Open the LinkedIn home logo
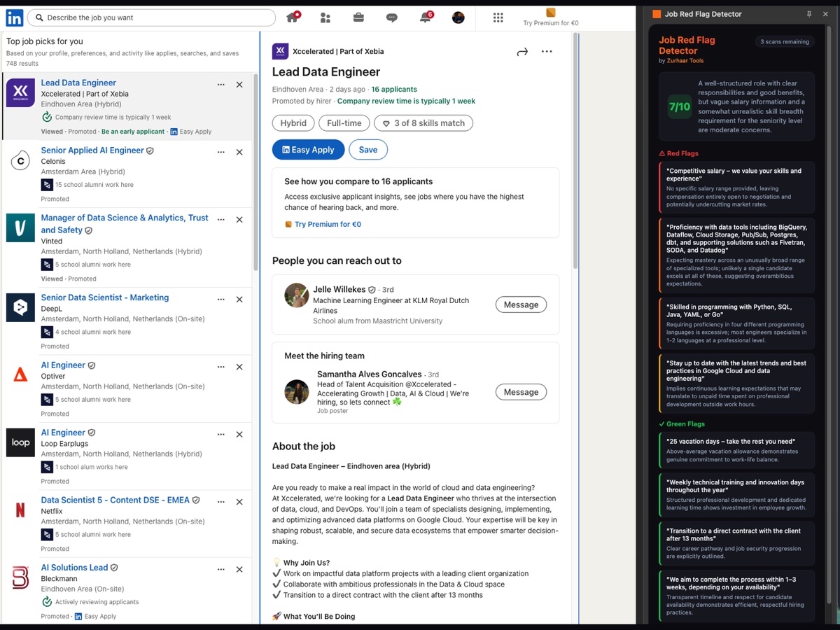 tap(14, 17)
